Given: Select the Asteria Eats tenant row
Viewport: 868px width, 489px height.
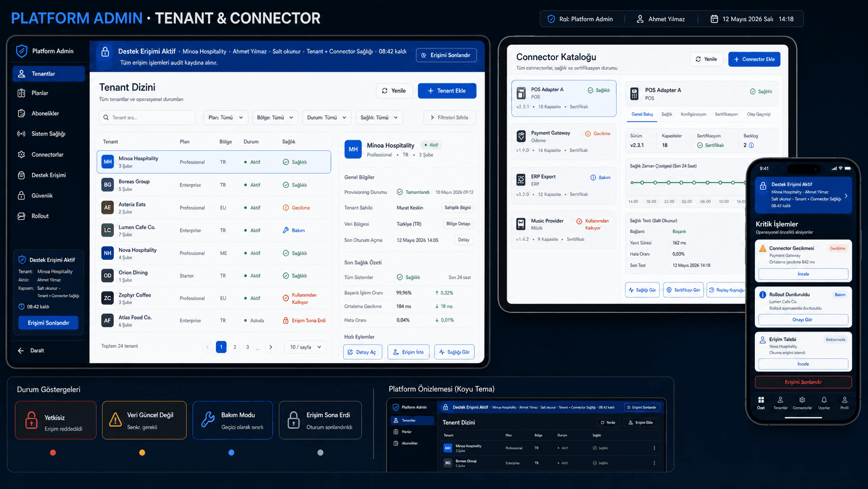Looking at the screenshot, I should coord(214,208).
